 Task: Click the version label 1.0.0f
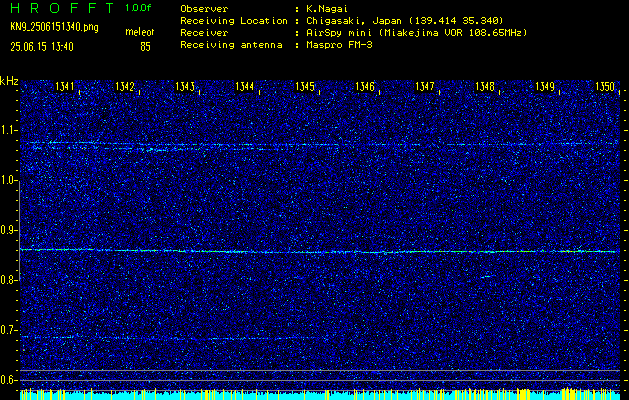point(138,8)
